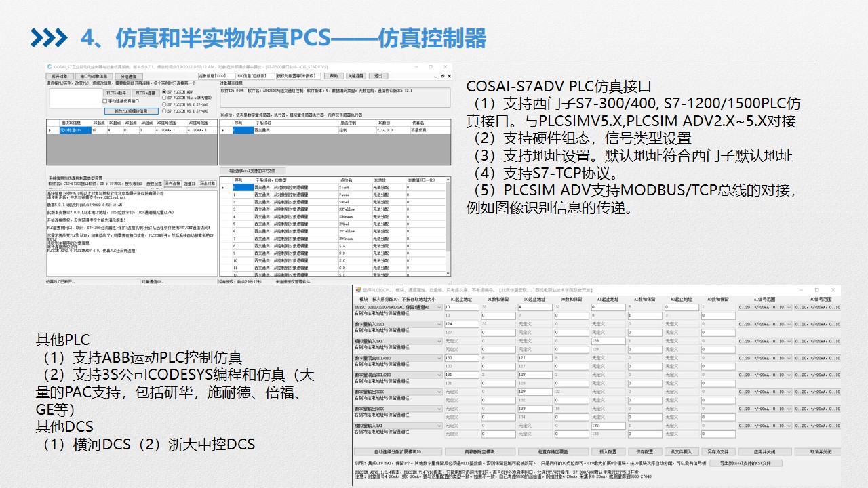This screenshot has height=488, width=868.
Task: Click 另存为文件 button
Action: pyautogui.click(x=718, y=451)
